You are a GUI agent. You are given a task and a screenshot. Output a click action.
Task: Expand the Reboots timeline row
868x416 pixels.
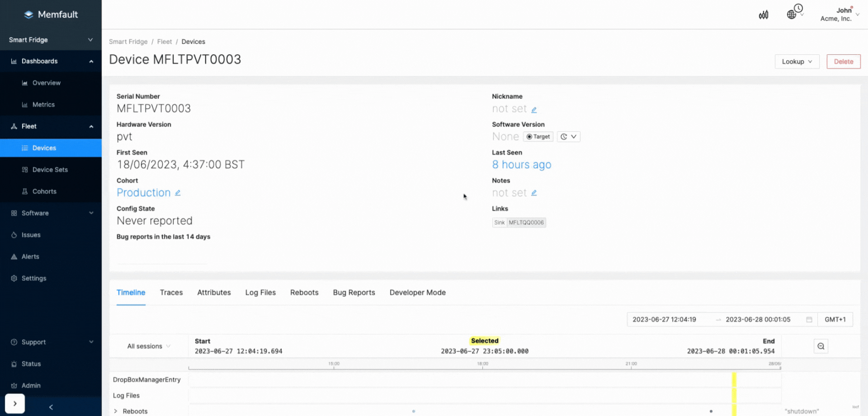116,411
